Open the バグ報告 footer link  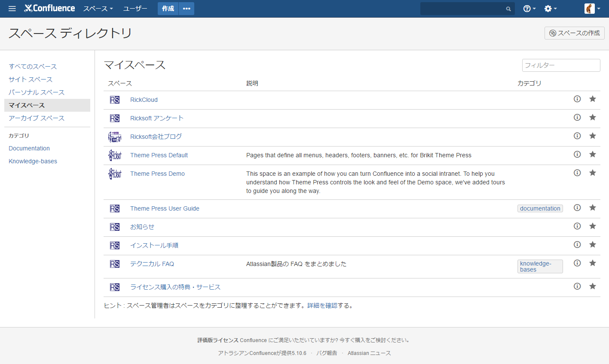[327, 353]
